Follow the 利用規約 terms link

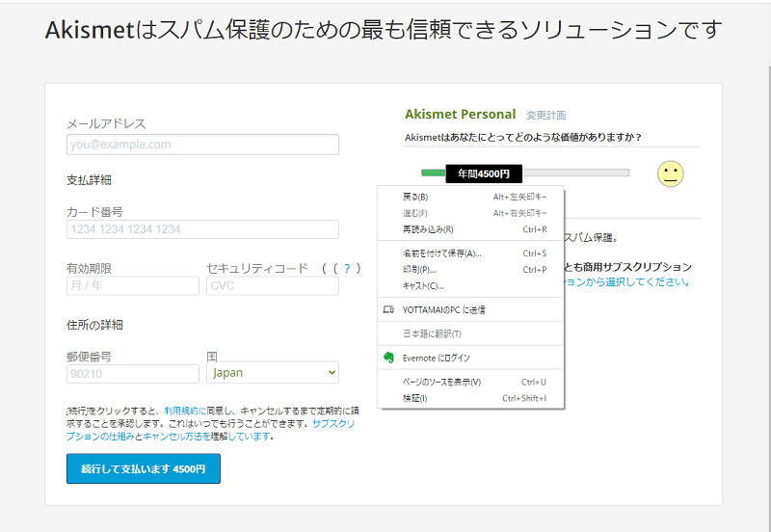tap(181, 410)
